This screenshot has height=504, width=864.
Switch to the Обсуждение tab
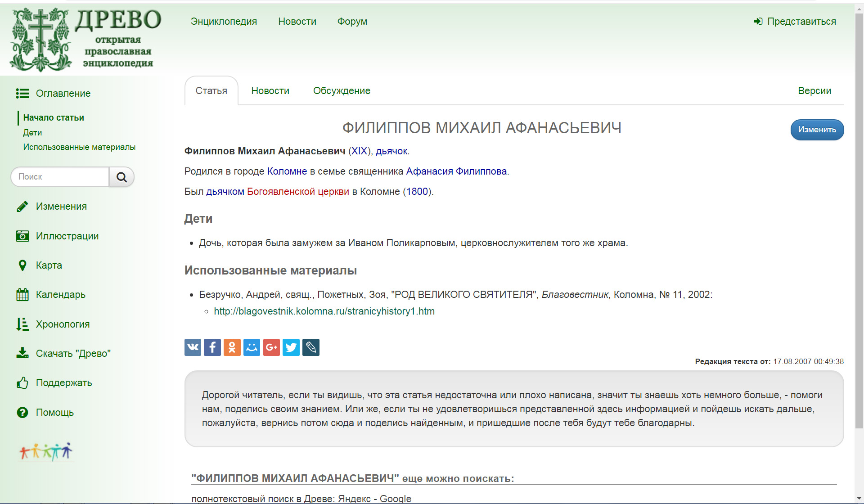pyautogui.click(x=342, y=90)
